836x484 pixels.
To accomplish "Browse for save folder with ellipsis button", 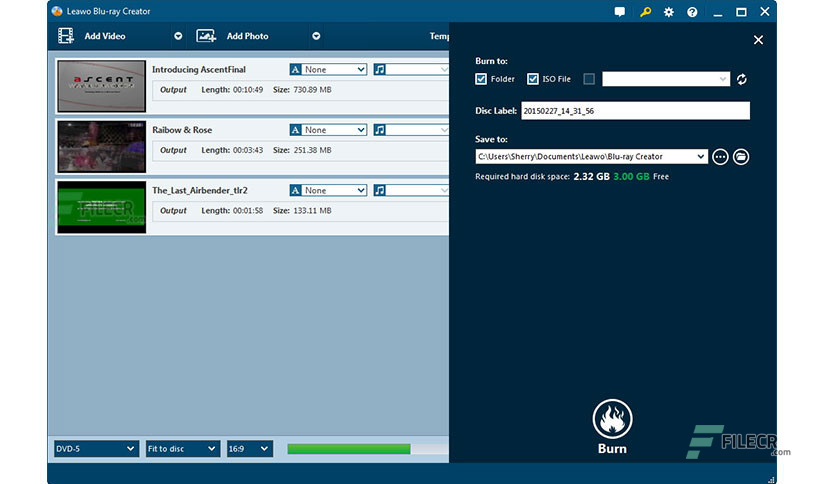I will (x=720, y=157).
